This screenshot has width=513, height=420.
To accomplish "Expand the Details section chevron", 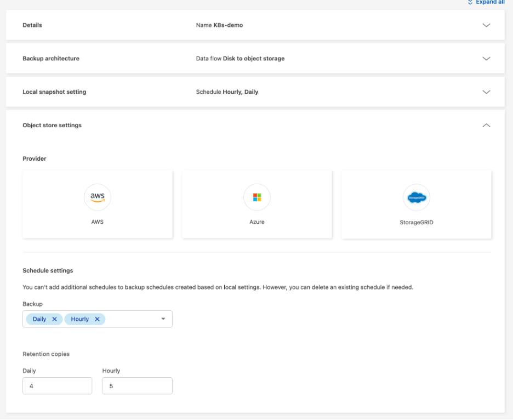I will [x=486, y=25].
